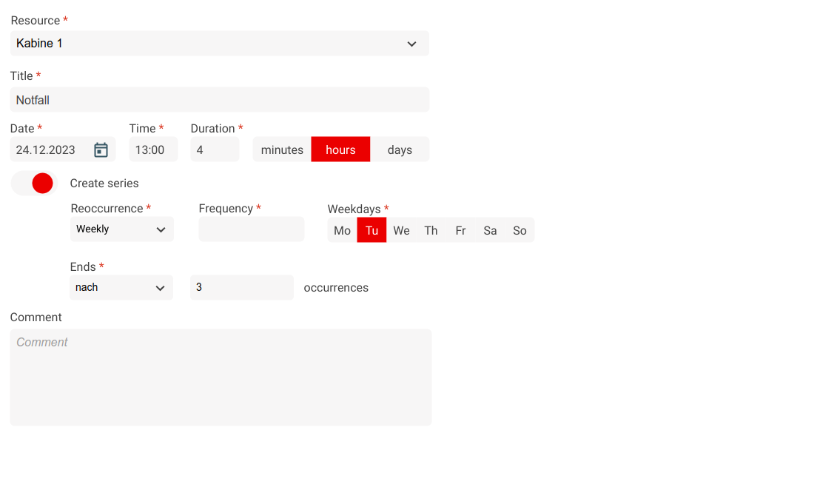This screenshot has width=817, height=504.
Task: Open the Ends dropdown set to nach
Action: point(121,288)
